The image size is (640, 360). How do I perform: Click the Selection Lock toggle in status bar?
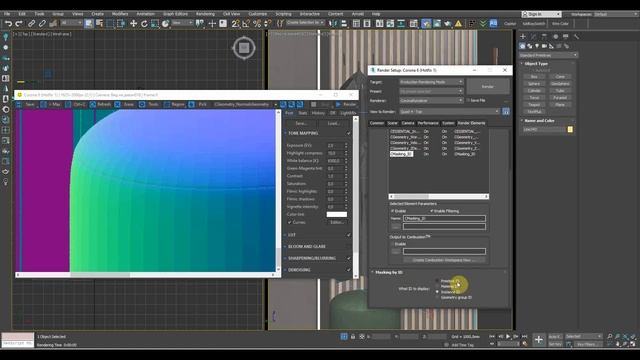353,336
